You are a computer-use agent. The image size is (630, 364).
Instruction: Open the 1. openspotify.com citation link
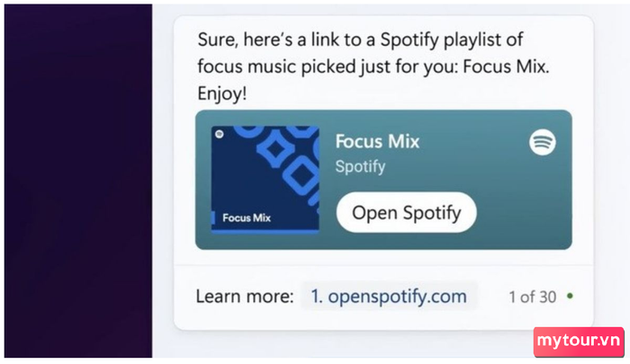(389, 297)
